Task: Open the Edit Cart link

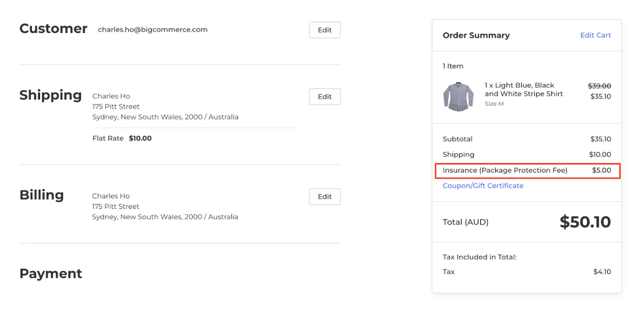Action: coord(595,35)
